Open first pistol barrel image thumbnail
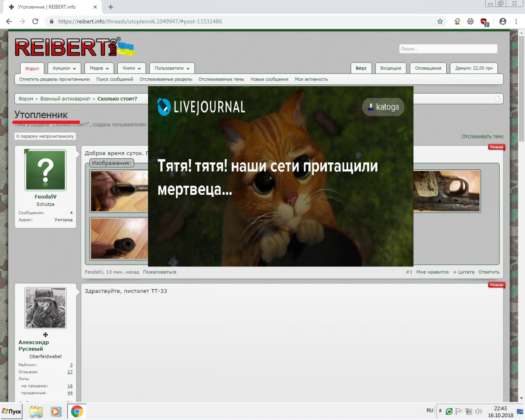The image size is (525, 420). (119, 191)
